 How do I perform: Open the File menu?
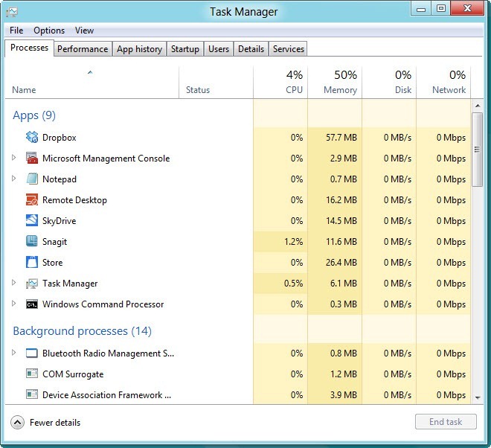pyautogui.click(x=16, y=31)
